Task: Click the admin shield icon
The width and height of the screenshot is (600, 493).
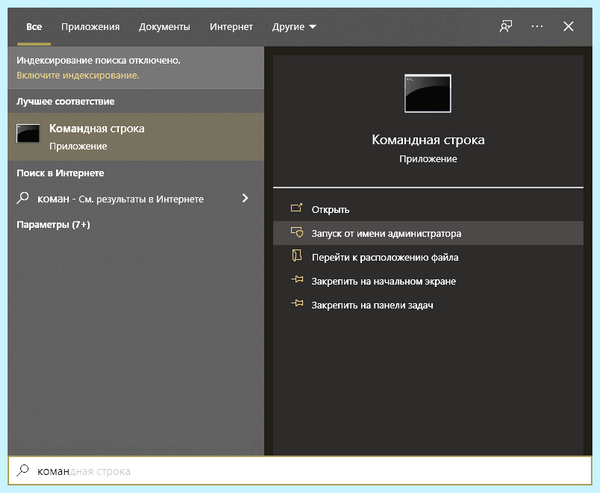Action: pyautogui.click(x=297, y=232)
